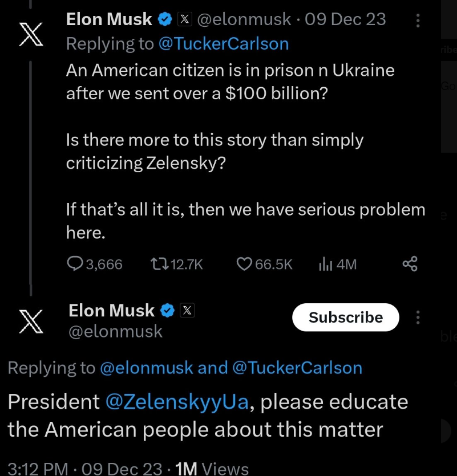This screenshot has width=457, height=476.
Task: Click X affiliation badge in top tweet header
Action: [x=185, y=19]
